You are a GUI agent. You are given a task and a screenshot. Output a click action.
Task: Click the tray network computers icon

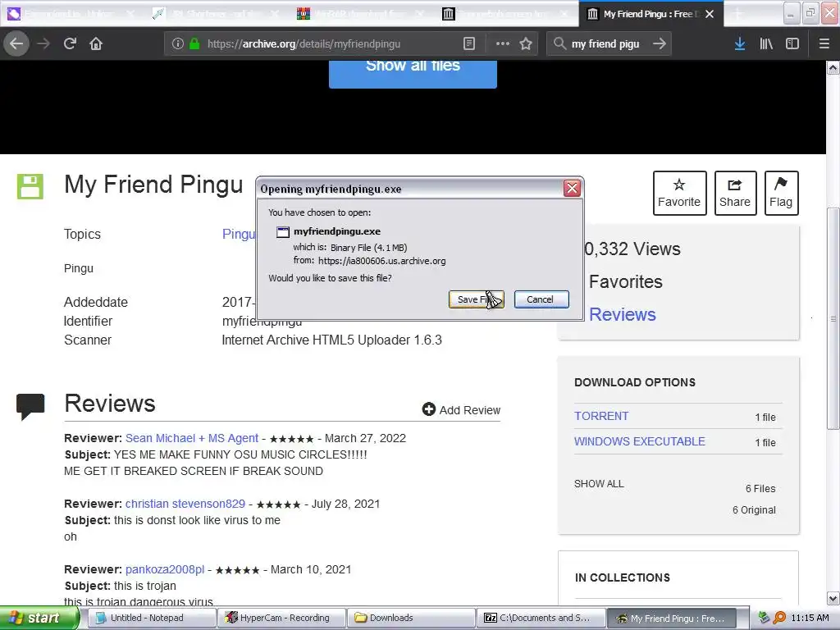[764, 619]
